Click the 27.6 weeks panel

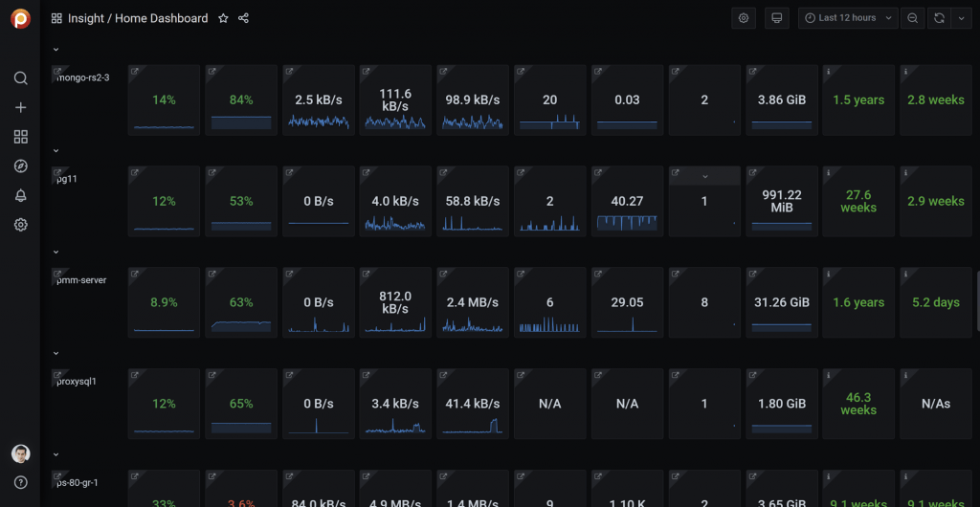pos(858,201)
